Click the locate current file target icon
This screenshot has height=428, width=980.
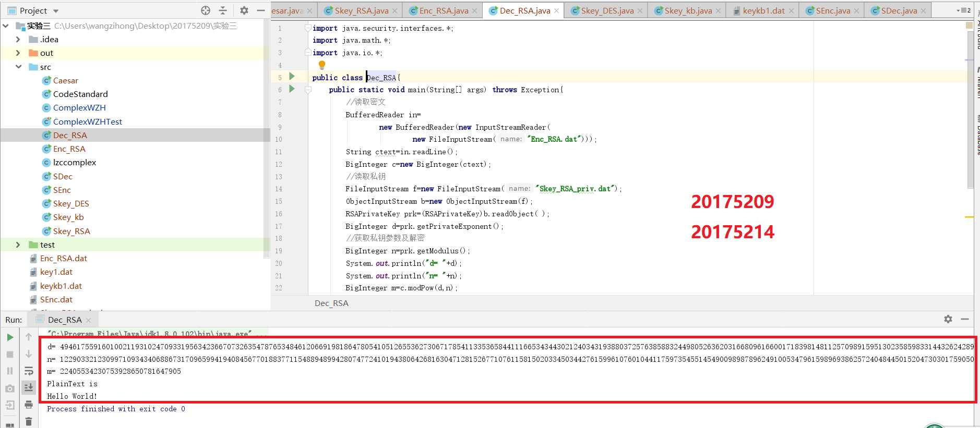coord(206,10)
